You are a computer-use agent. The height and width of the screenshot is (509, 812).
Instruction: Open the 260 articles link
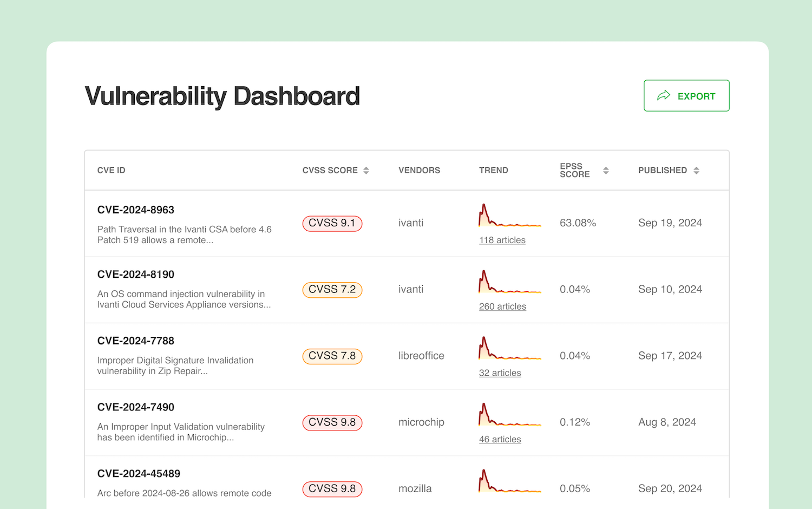click(x=502, y=306)
